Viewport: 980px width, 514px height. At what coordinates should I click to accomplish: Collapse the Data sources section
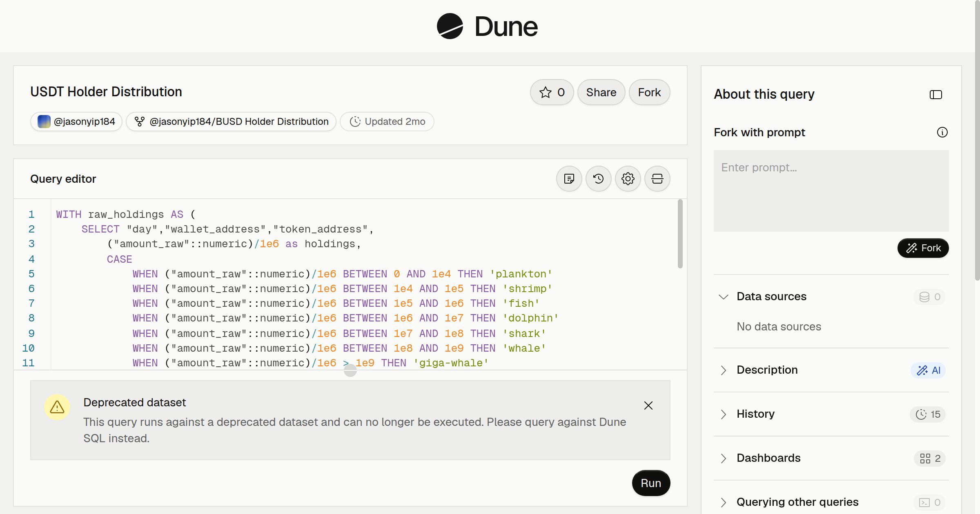pyautogui.click(x=724, y=297)
